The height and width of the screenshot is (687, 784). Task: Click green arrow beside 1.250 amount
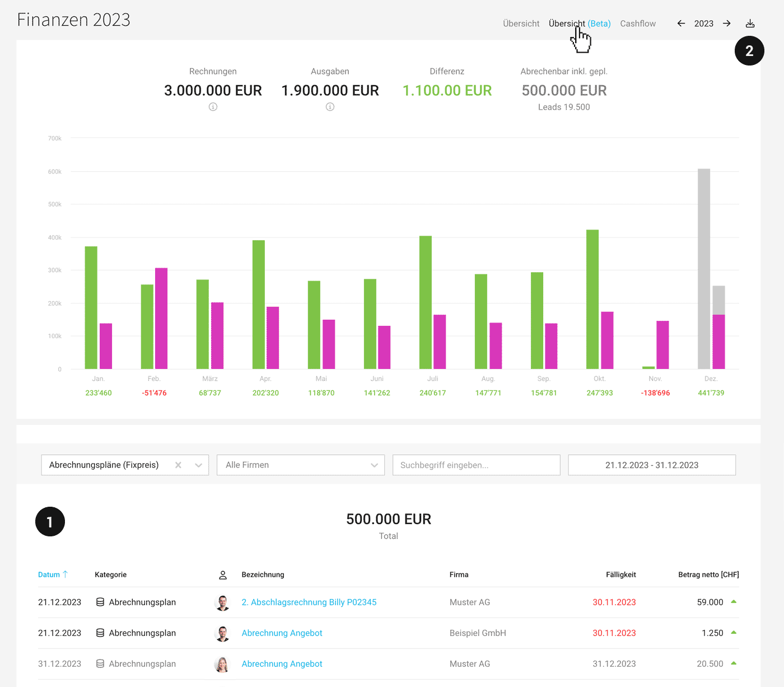(734, 633)
